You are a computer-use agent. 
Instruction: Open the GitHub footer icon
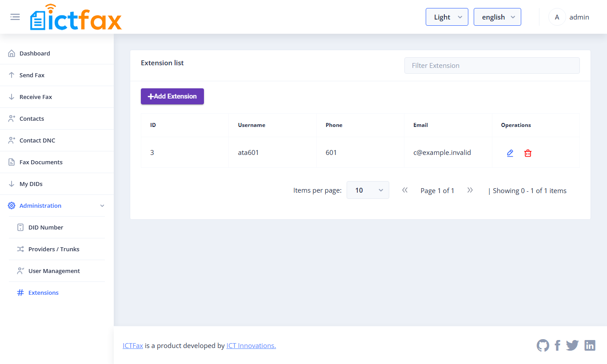543,345
